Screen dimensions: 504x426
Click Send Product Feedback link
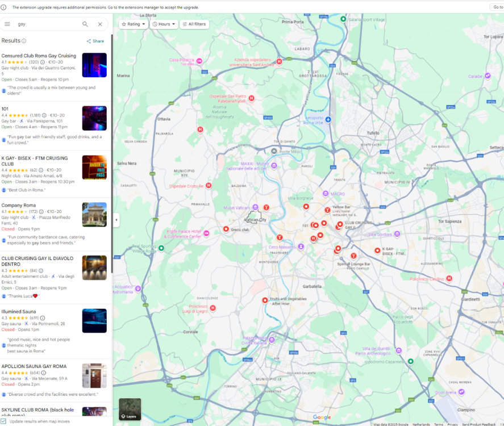[x=478, y=424]
